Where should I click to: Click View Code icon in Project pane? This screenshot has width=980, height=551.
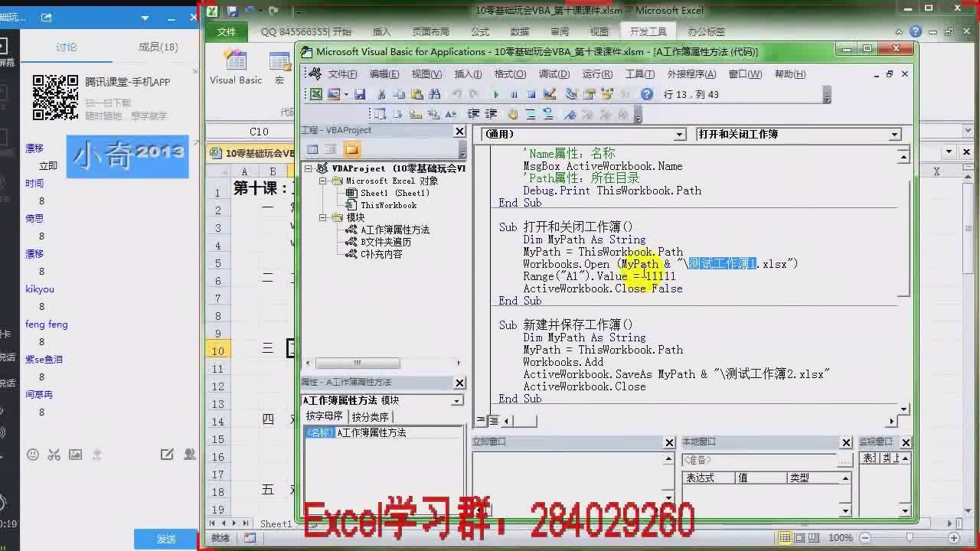(312, 149)
